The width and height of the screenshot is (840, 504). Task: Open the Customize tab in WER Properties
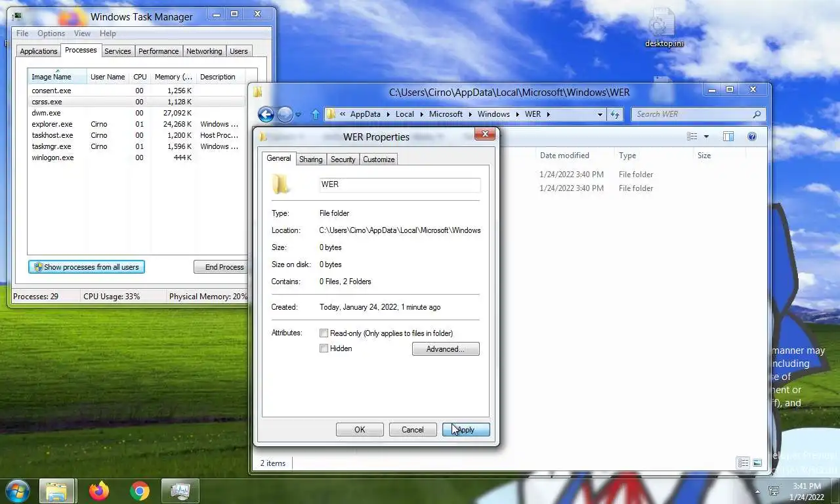click(x=379, y=159)
